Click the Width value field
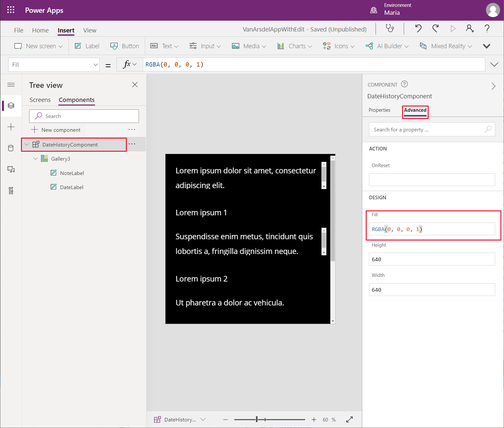504x428 pixels. (432, 290)
